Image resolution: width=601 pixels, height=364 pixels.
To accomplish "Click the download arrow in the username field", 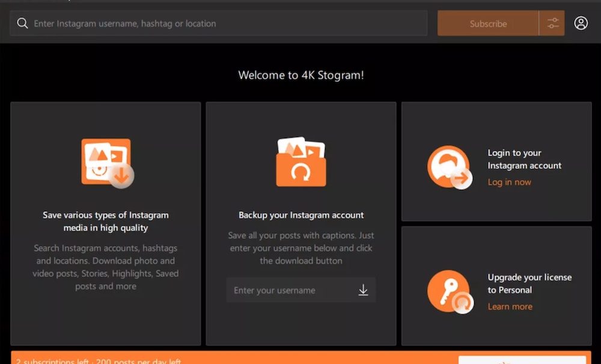I will coord(363,290).
